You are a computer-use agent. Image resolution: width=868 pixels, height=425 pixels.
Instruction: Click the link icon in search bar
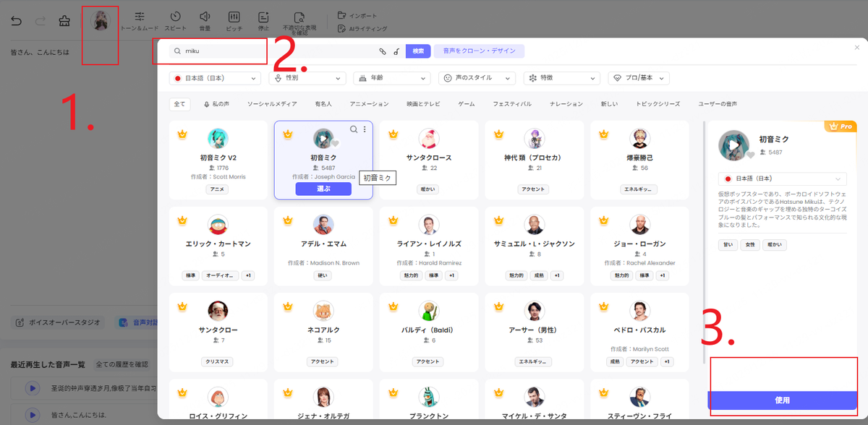pos(383,51)
